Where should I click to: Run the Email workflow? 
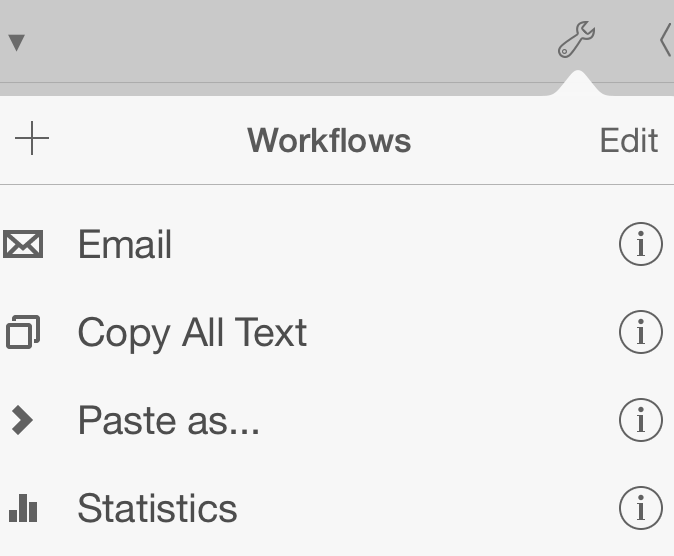126,245
